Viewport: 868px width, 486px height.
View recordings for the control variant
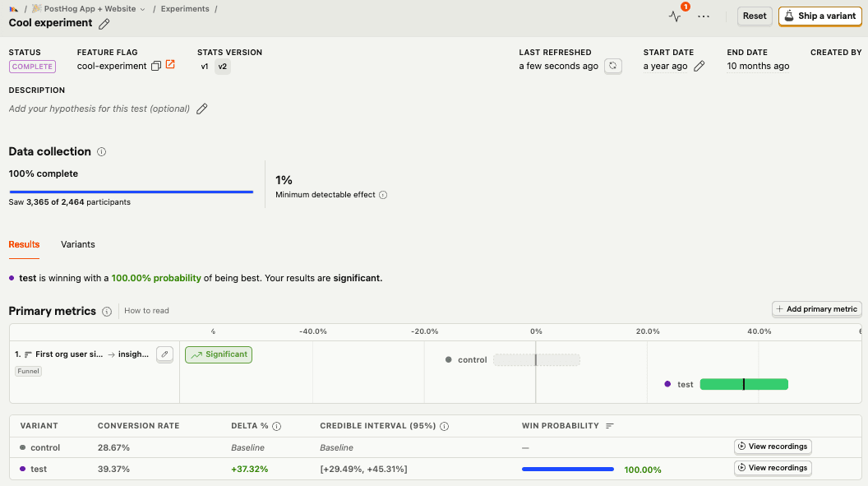pyautogui.click(x=773, y=447)
